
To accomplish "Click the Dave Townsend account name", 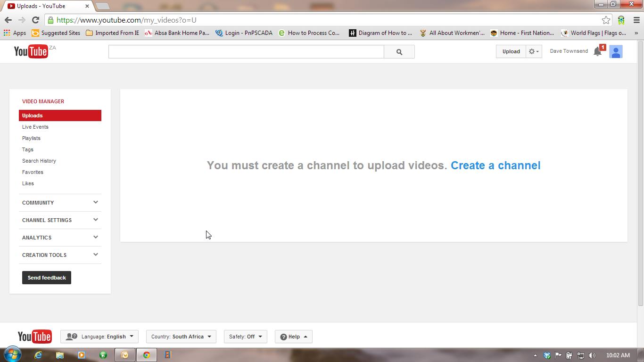I will (x=569, y=51).
